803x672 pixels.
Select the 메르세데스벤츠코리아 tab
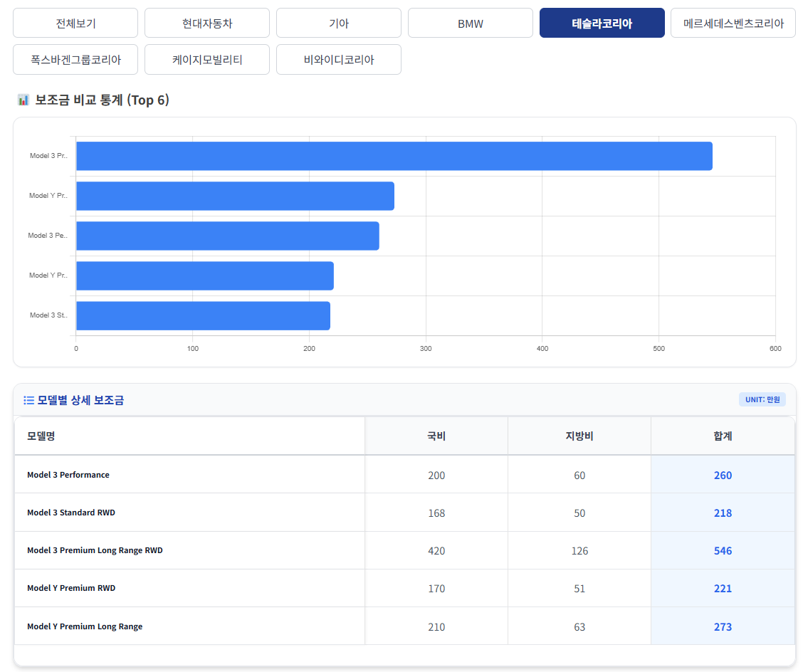point(733,23)
